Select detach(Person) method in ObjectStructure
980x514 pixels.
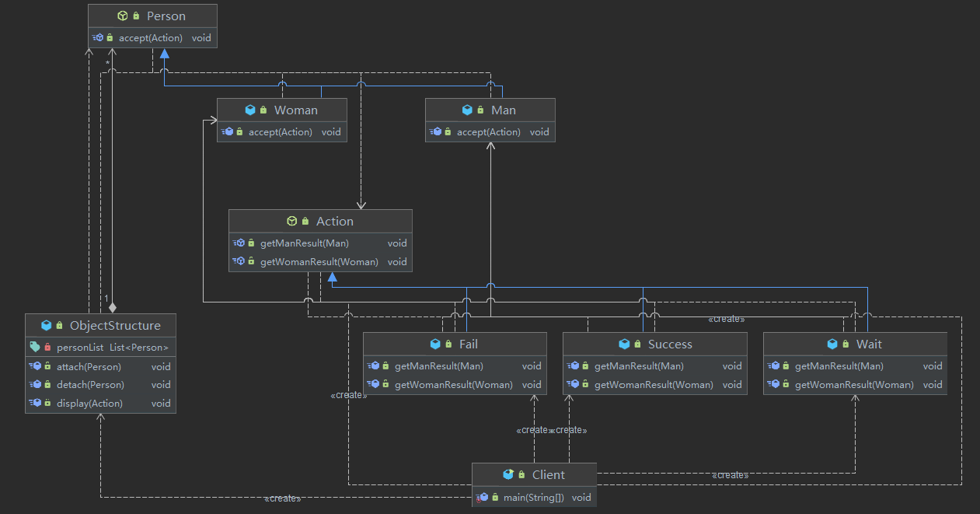(x=100, y=385)
